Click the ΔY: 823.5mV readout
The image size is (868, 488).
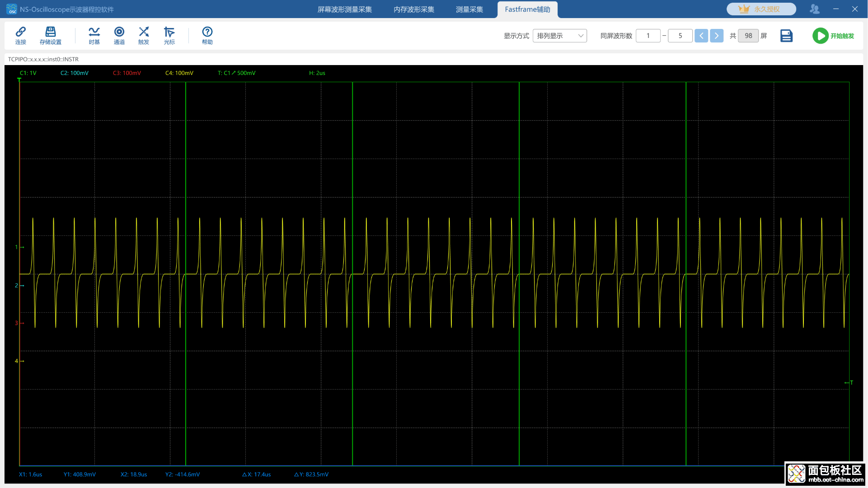pyautogui.click(x=311, y=474)
